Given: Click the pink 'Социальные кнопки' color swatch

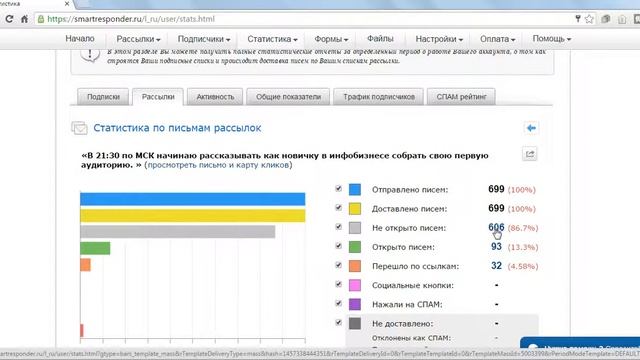Looking at the screenshot, I should [355, 285].
